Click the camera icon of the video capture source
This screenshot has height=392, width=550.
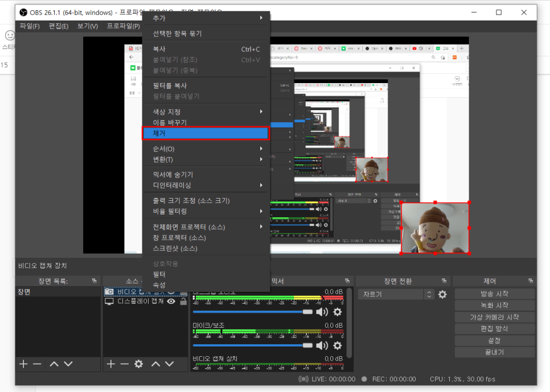click(x=109, y=291)
